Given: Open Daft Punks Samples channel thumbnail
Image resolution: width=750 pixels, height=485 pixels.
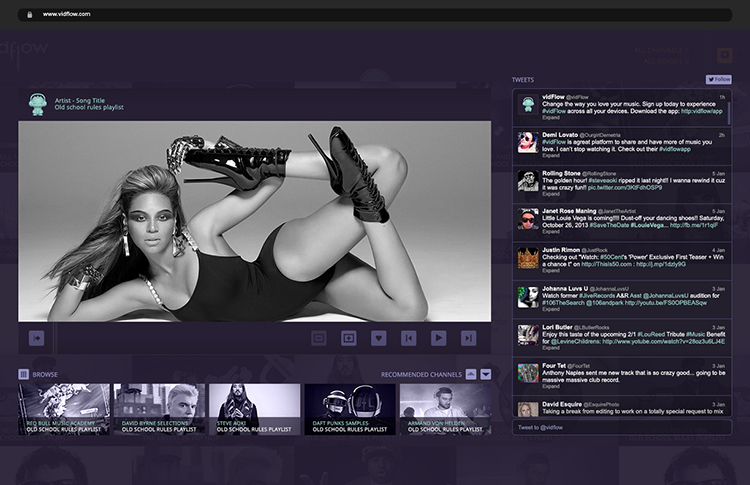Looking at the screenshot, I should pyautogui.click(x=350, y=409).
